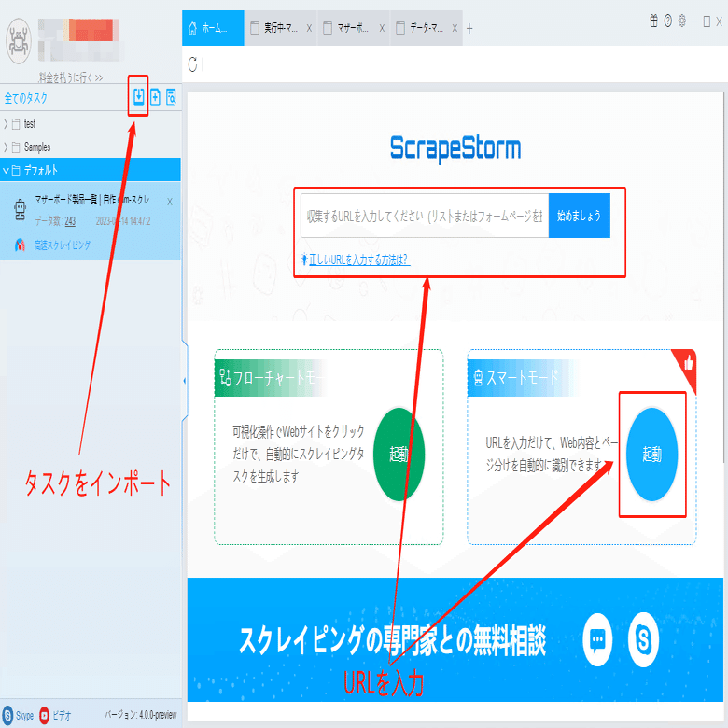Click the test folder name
728x728 pixels.
[x=30, y=124]
